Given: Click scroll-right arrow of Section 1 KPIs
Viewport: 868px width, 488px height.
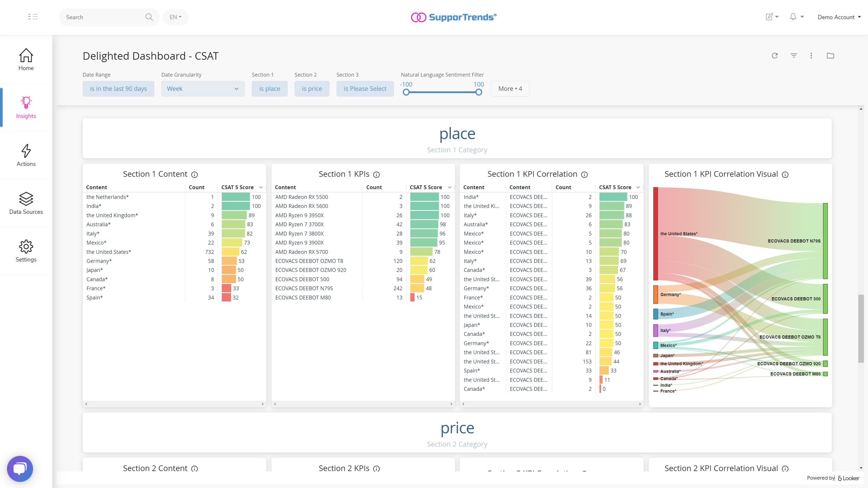Looking at the screenshot, I should pyautogui.click(x=451, y=404).
